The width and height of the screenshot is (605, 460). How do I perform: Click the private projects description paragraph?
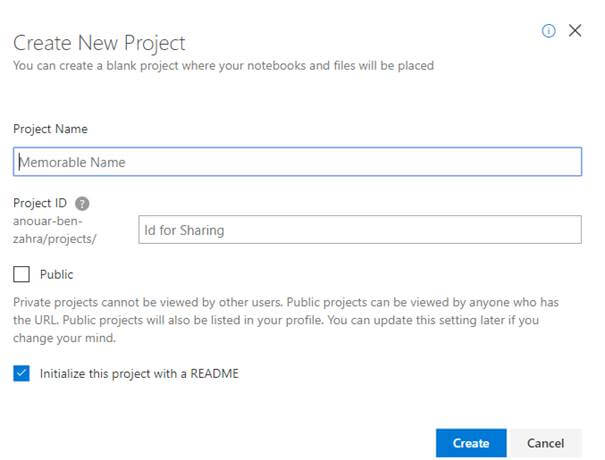pyautogui.click(x=286, y=320)
